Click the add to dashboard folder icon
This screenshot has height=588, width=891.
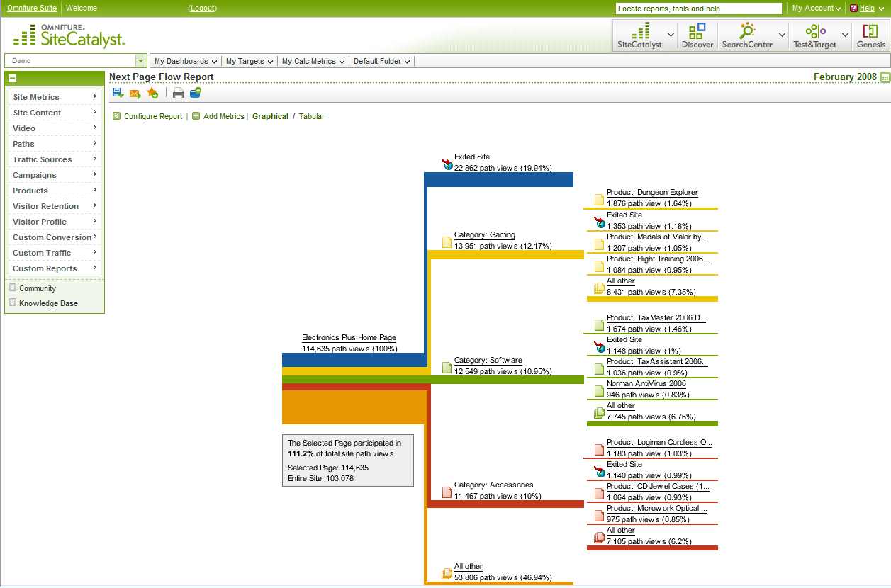point(195,92)
